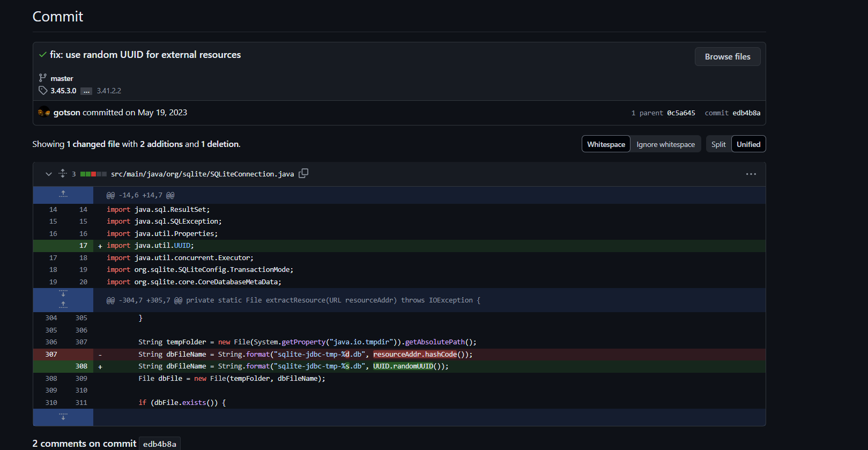Viewport: 868px width, 450px height.
Task: Click the edb4b8a badge beside comments heading
Action: (160, 444)
